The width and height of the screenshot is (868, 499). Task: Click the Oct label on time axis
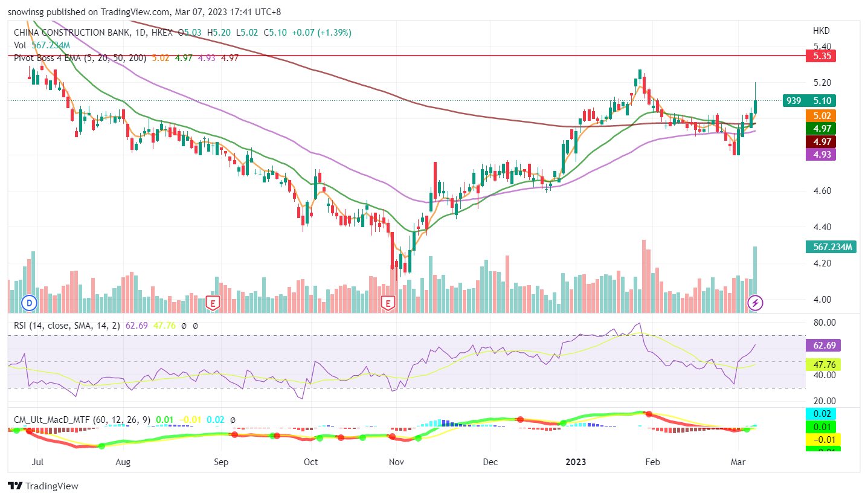point(310,462)
